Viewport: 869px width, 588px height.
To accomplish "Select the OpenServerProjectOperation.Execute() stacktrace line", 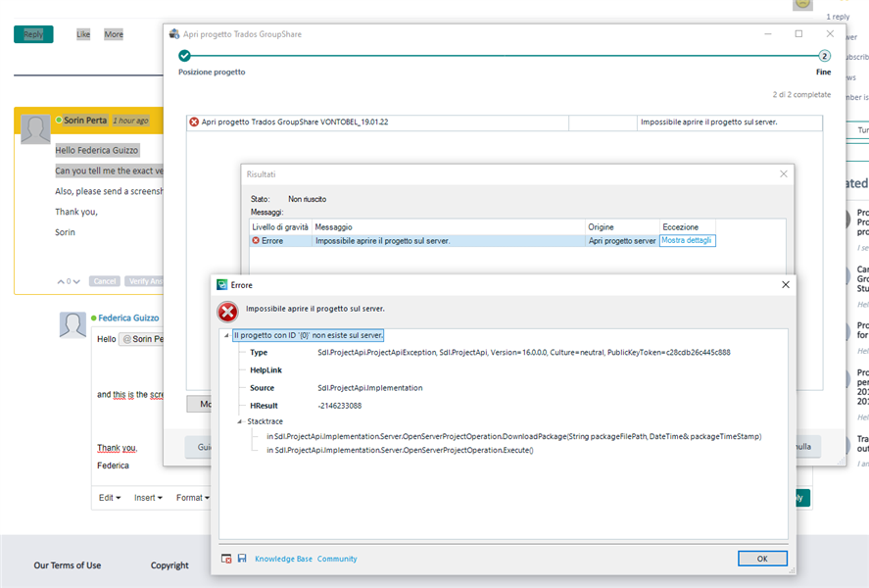I will point(400,450).
